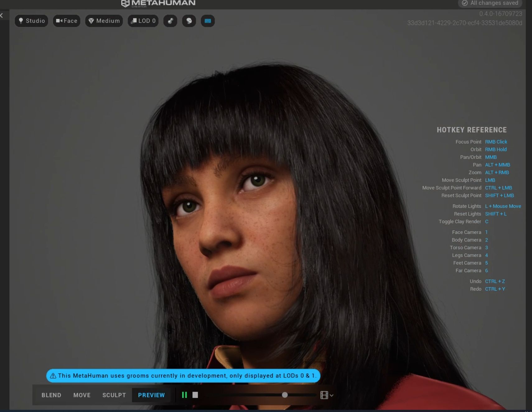This screenshot has height=412, width=532.
Task: Click the MetaHuman Creator logo
Action: (158, 3)
